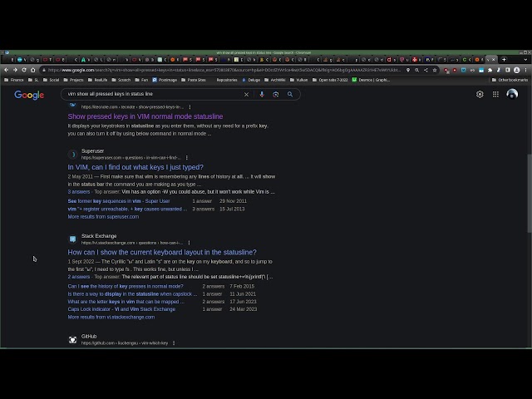
Task: Open the location permission icon in address bar
Action: (x=408, y=70)
